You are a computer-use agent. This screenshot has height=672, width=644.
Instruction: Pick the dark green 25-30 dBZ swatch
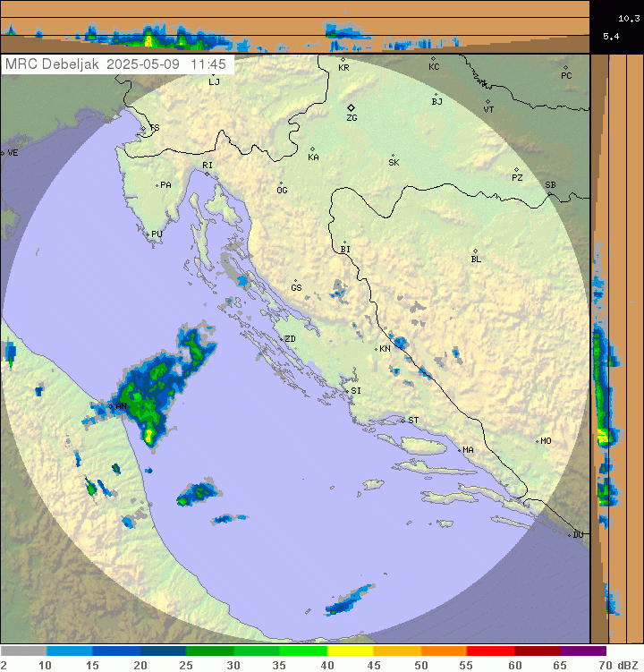[210, 651]
